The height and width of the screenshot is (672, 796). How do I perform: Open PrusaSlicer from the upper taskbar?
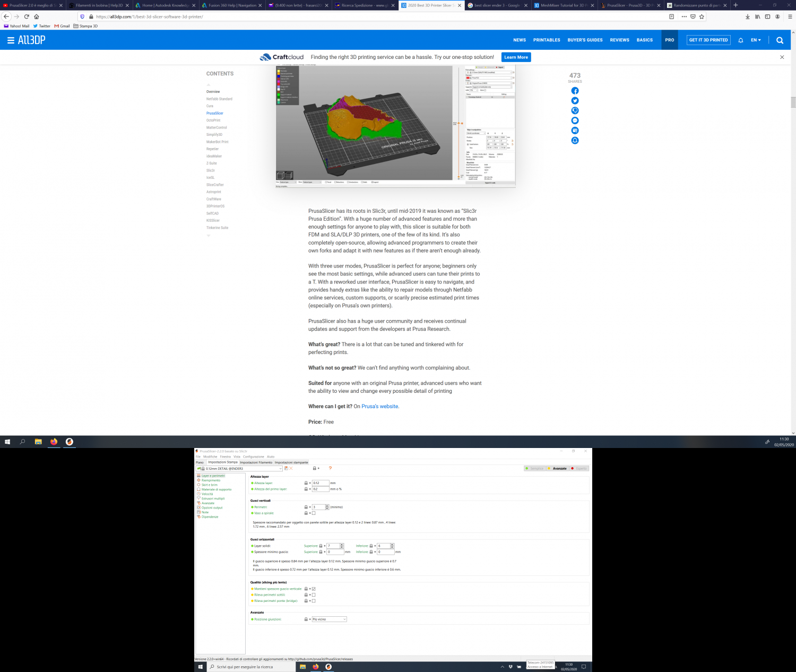pos(69,442)
